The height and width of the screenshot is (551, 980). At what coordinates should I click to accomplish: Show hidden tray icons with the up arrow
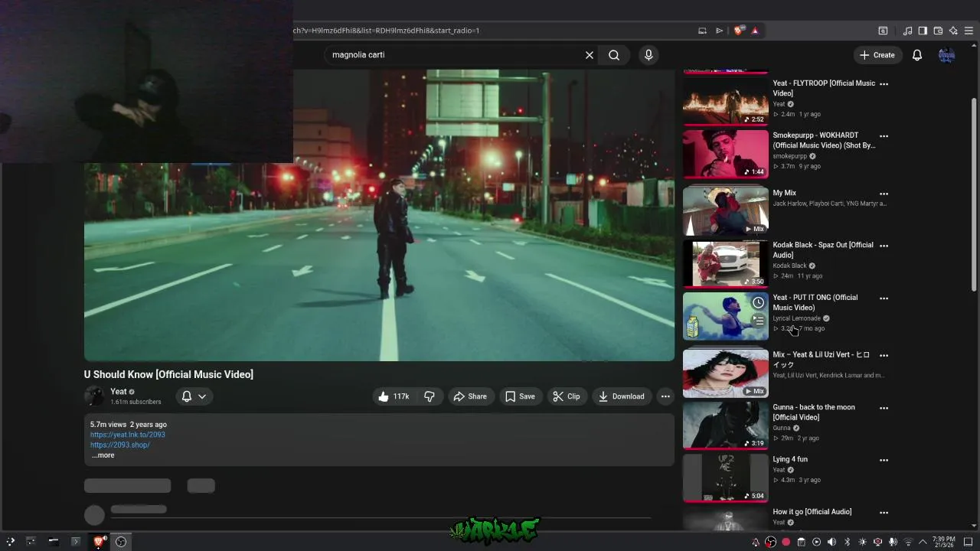[x=923, y=542]
